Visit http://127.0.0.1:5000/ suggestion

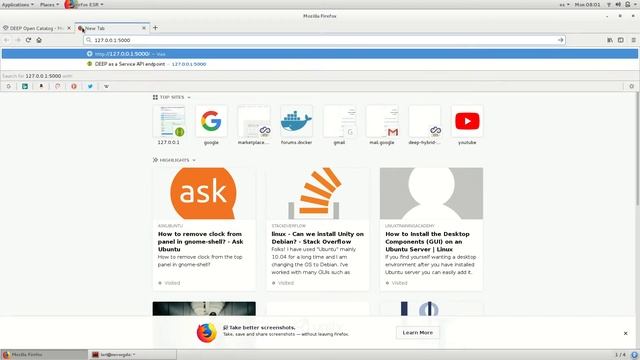coord(320,54)
